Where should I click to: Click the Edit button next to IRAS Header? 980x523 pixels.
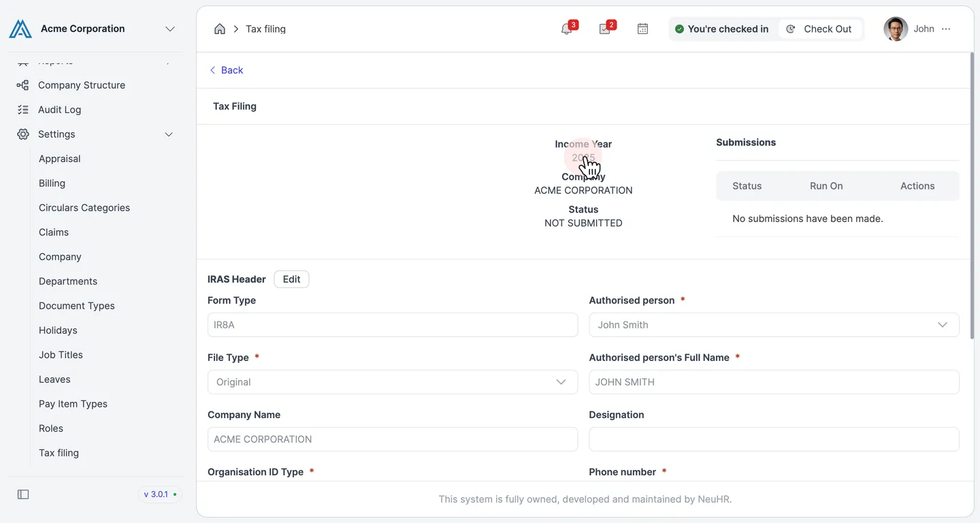coord(291,279)
